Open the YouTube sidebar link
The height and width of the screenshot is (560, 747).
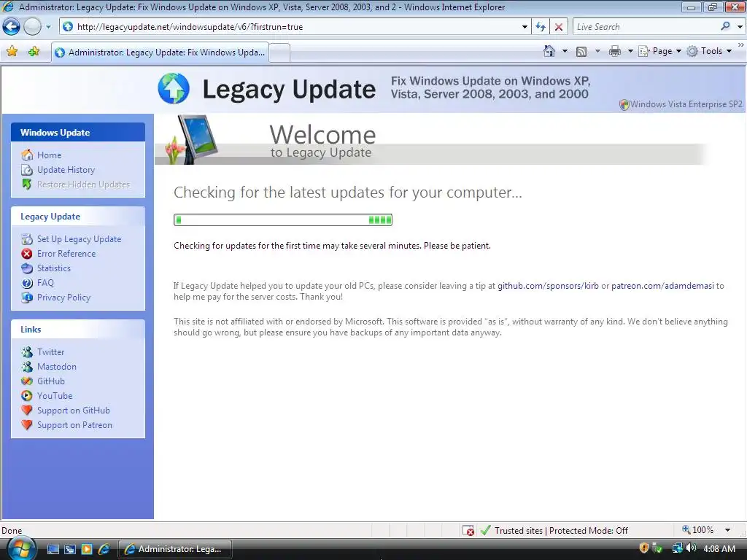pos(55,396)
